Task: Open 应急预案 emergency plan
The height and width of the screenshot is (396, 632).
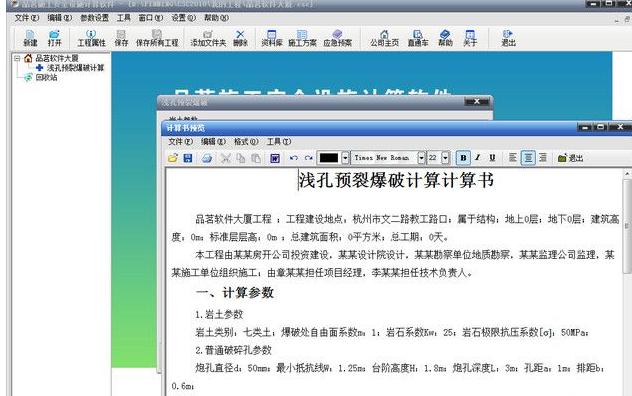Action: 337,38
